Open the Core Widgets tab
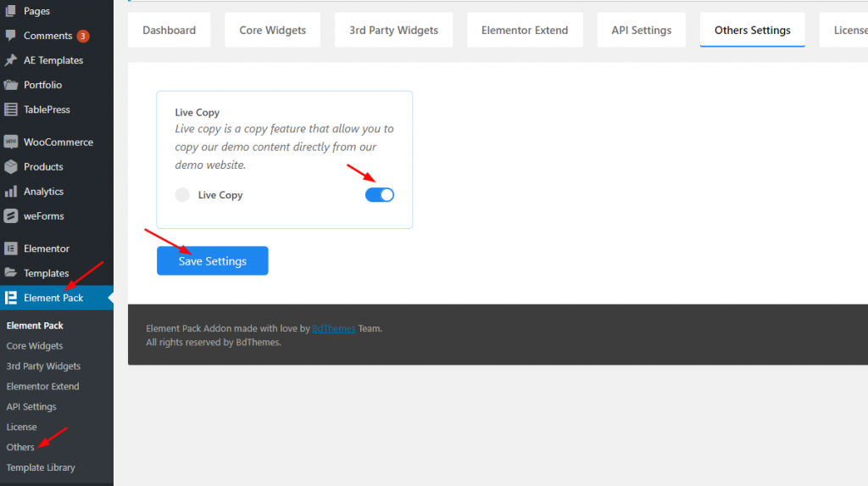Image resolution: width=868 pixels, height=486 pixels. point(272,30)
